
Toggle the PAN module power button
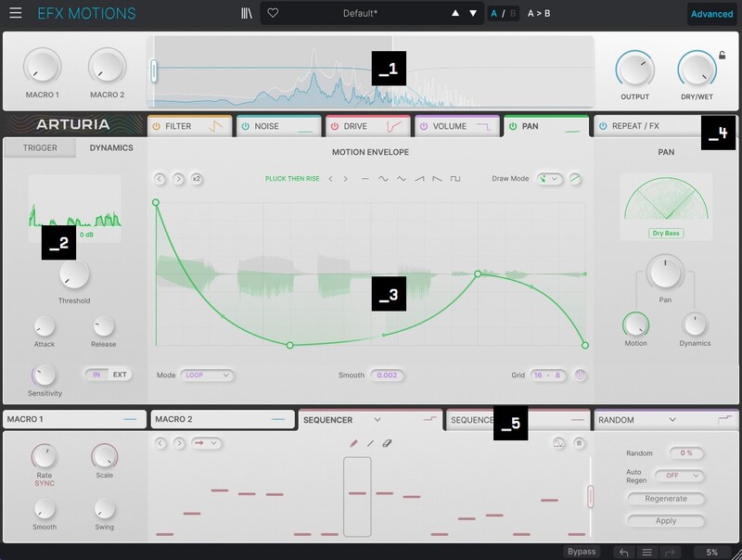point(513,126)
